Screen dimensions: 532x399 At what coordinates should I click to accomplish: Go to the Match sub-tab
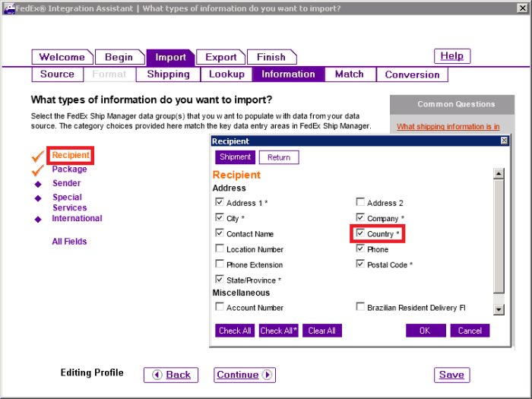pos(350,74)
